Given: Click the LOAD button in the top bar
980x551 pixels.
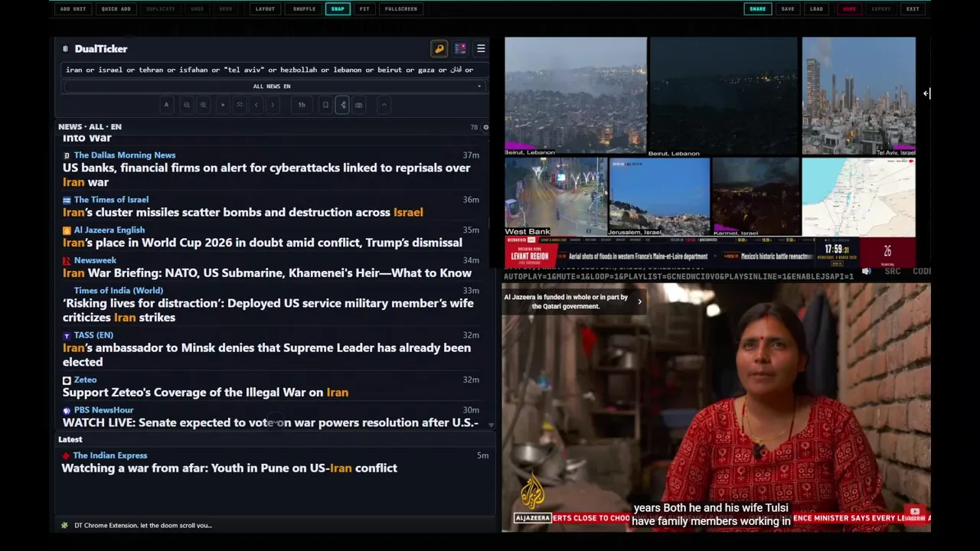Looking at the screenshot, I should pyautogui.click(x=817, y=9).
